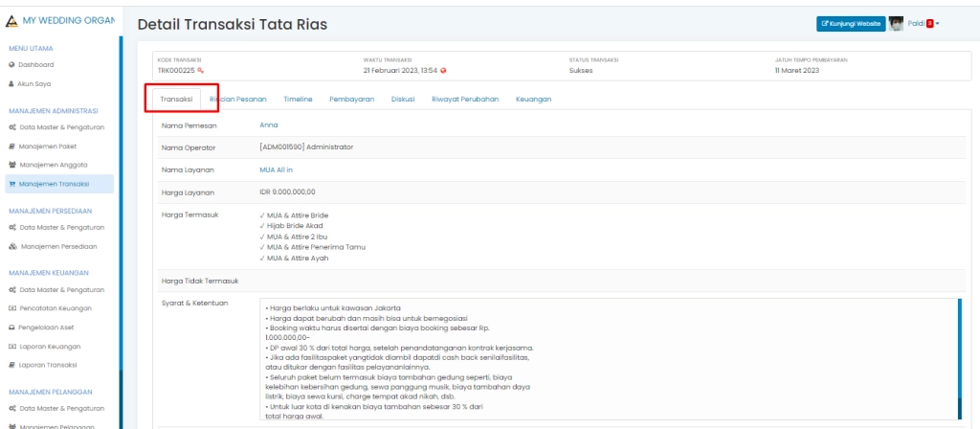
Task: Go to the Pembayaran tab
Action: point(351,99)
